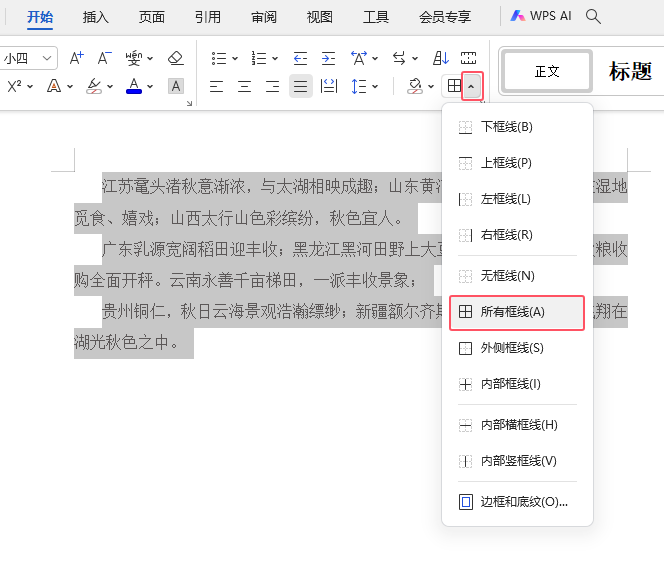
Task: Open WPS AI
Action: pyautogui.click(x=541, y=16)
